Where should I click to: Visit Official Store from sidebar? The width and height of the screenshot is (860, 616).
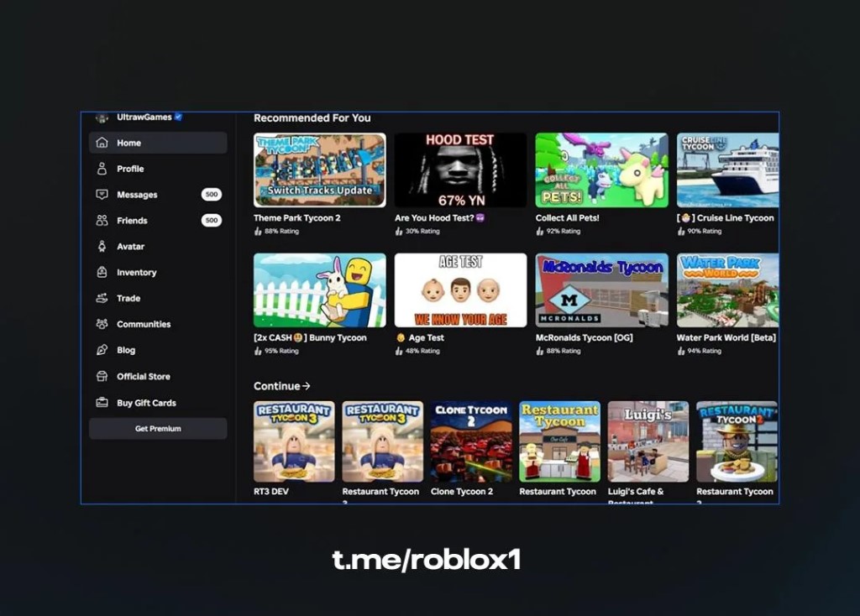pyautogui.click(x=158, y=376)
